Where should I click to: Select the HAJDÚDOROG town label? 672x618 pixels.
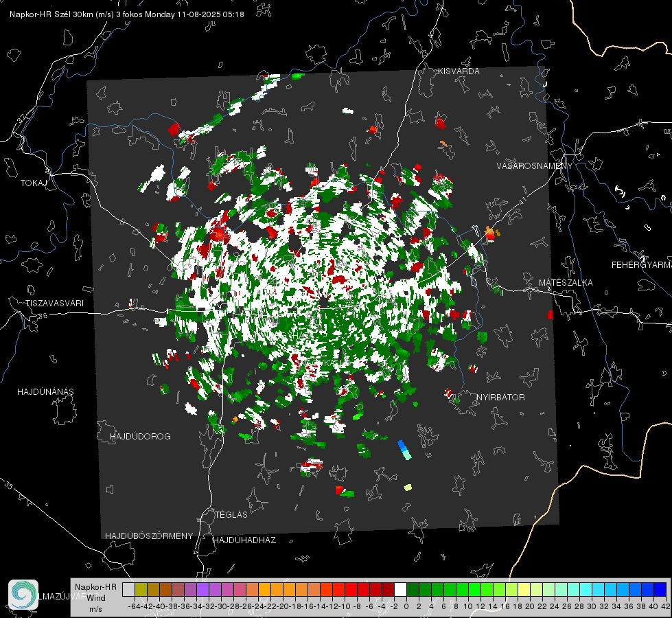tap(140, 436)
